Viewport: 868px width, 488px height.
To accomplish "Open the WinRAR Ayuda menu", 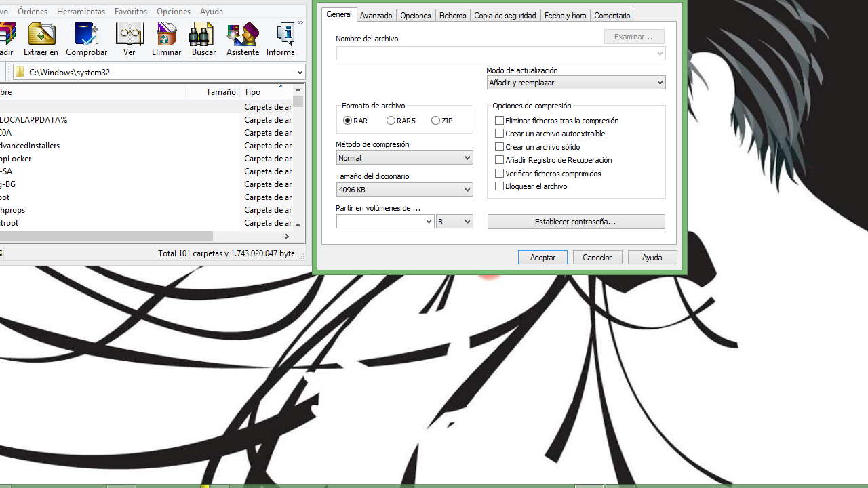I will [212, 12].
